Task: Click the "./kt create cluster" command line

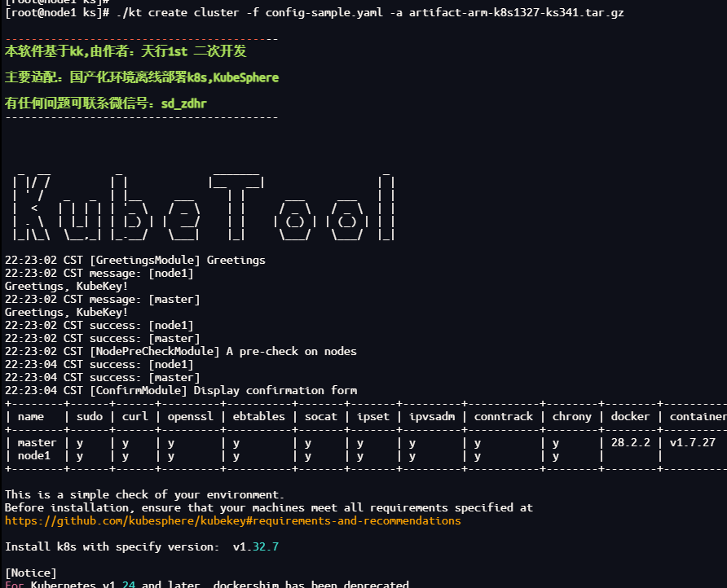Action: (x=315, y=12)
